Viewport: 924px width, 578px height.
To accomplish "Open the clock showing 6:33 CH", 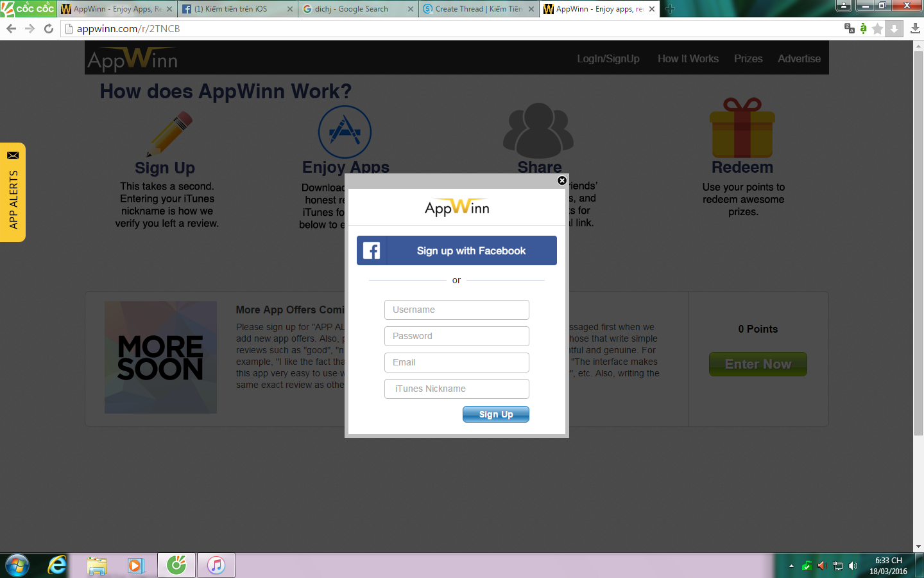I will coord(888,566).
